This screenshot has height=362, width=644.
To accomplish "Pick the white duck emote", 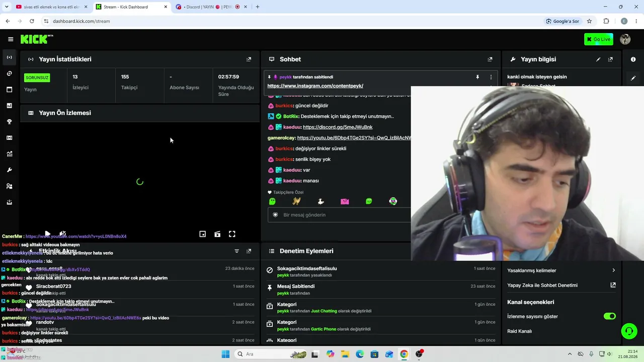I will [320, 201].
